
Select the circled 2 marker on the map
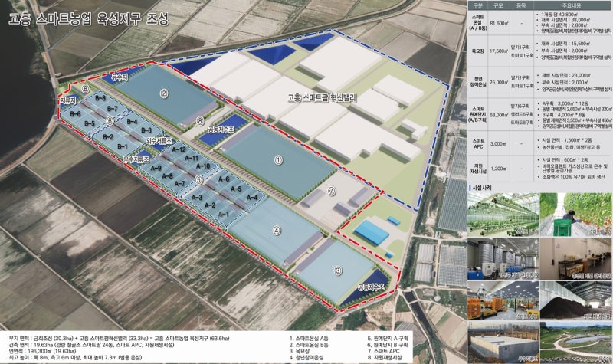(164, 93)
